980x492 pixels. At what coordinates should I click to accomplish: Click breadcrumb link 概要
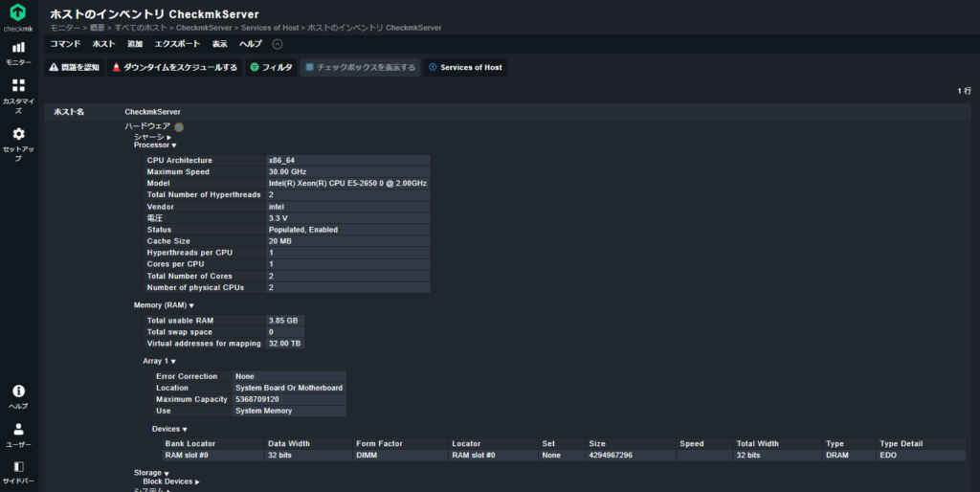click(x=97, y=28)
